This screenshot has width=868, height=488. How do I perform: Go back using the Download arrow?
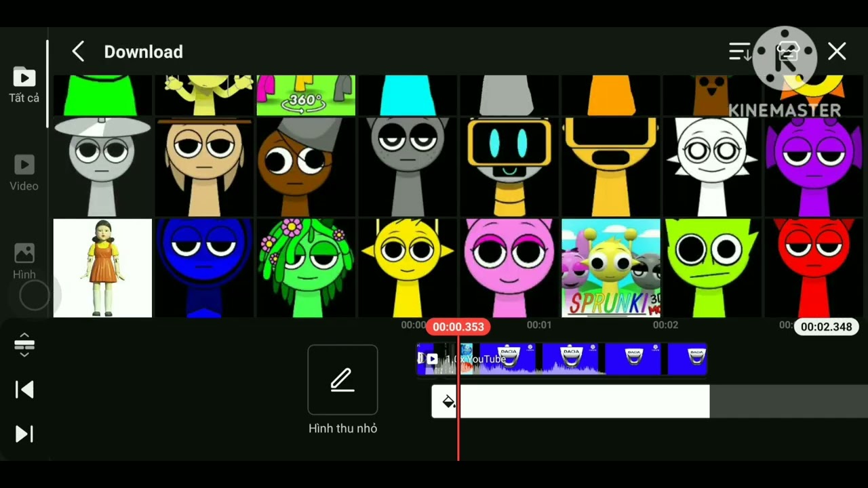point(78,52)
